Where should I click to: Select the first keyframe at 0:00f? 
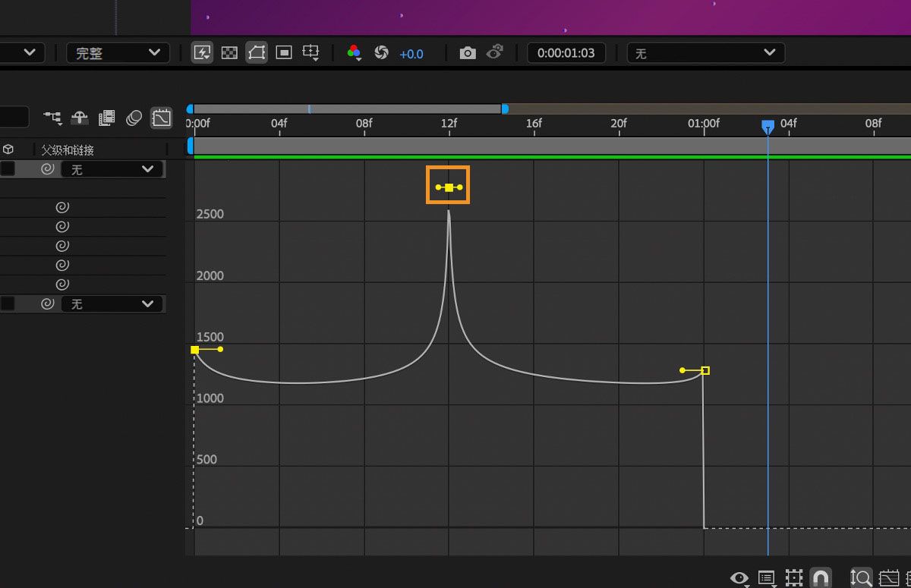[195, 350]
